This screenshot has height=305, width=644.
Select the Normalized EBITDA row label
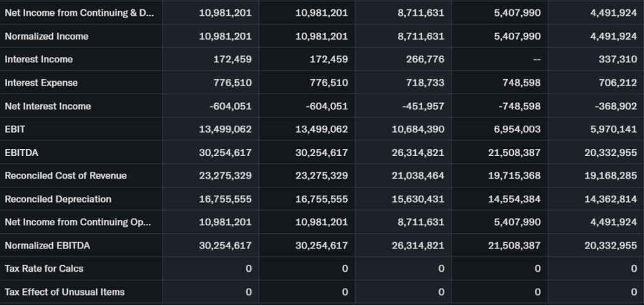(47, 246)
